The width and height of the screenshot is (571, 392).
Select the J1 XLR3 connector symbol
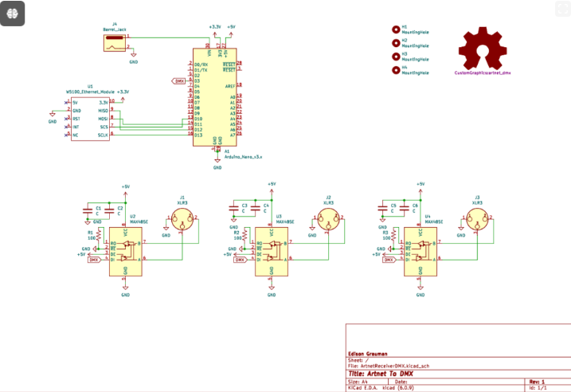point(182,219)
